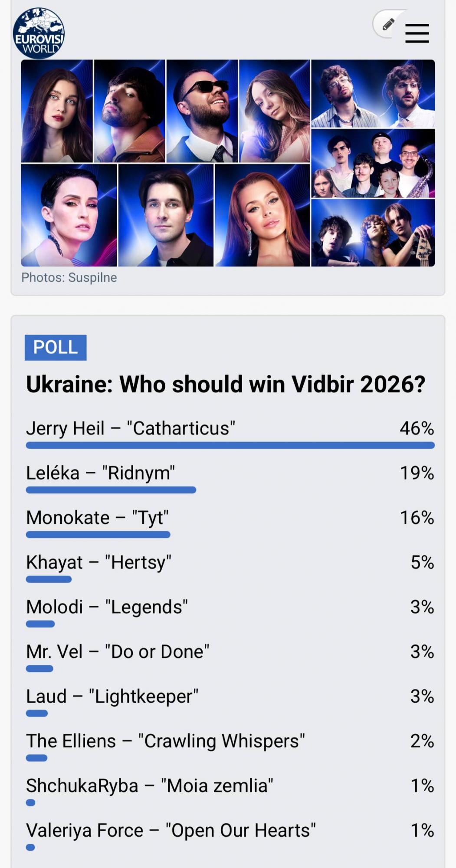Vote for Jerry Heil – "Catharticus"

click(x=130, y=428)
